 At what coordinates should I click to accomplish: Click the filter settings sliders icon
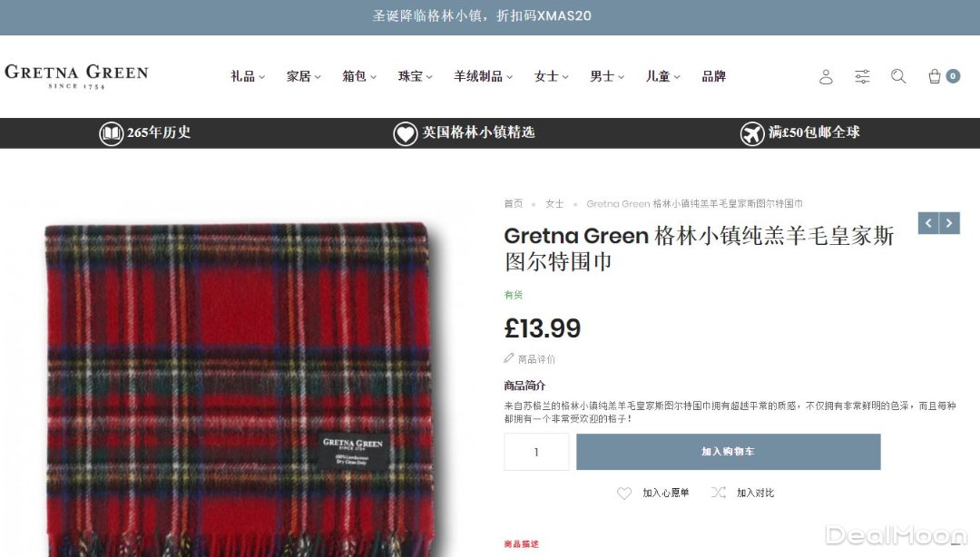point(862,76)
